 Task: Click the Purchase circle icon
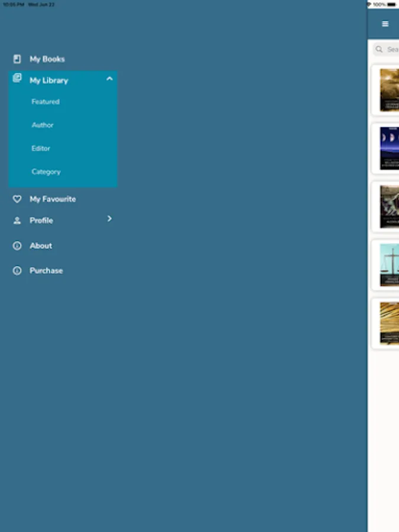17,270
